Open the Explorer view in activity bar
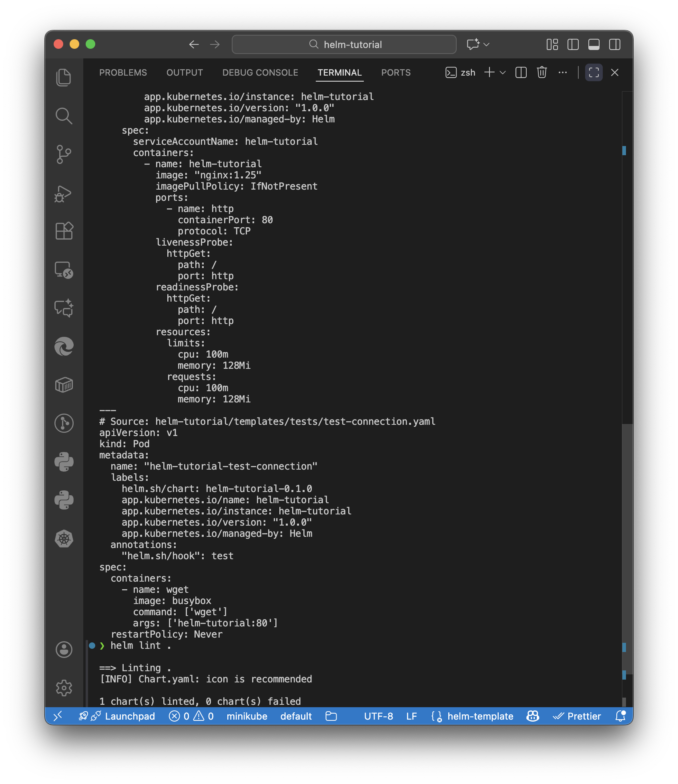 coord(64,77)
